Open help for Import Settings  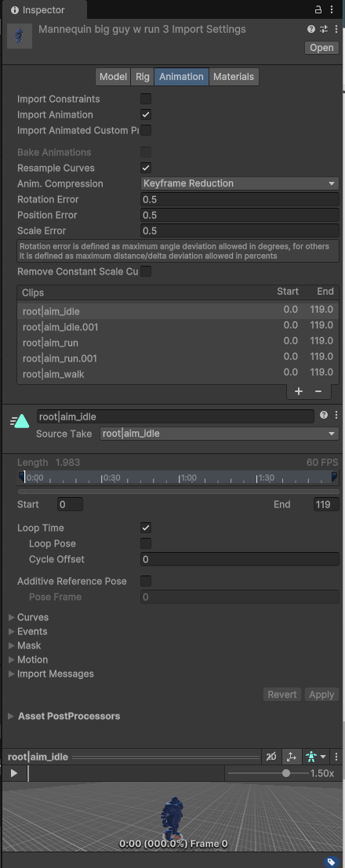tap(311, 29)
